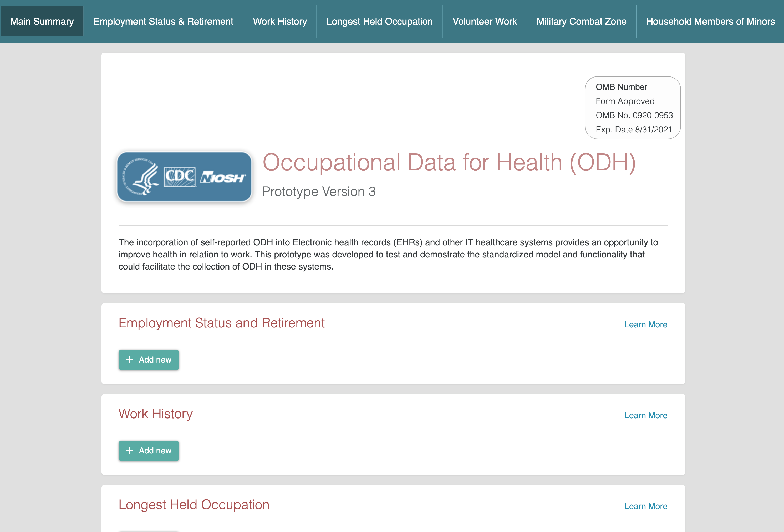Click the Occupational Data for Health title
This screenshot has width=784, height=532.
[449, 163]
